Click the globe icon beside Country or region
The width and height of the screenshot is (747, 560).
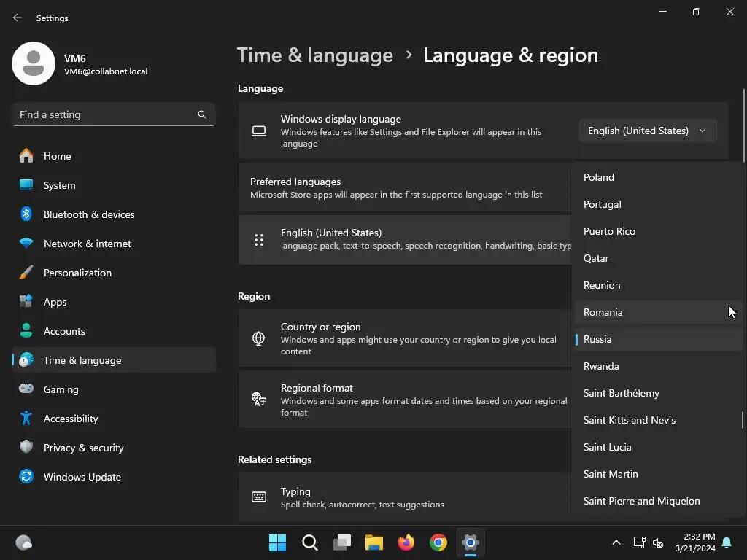tap(259, 338)
